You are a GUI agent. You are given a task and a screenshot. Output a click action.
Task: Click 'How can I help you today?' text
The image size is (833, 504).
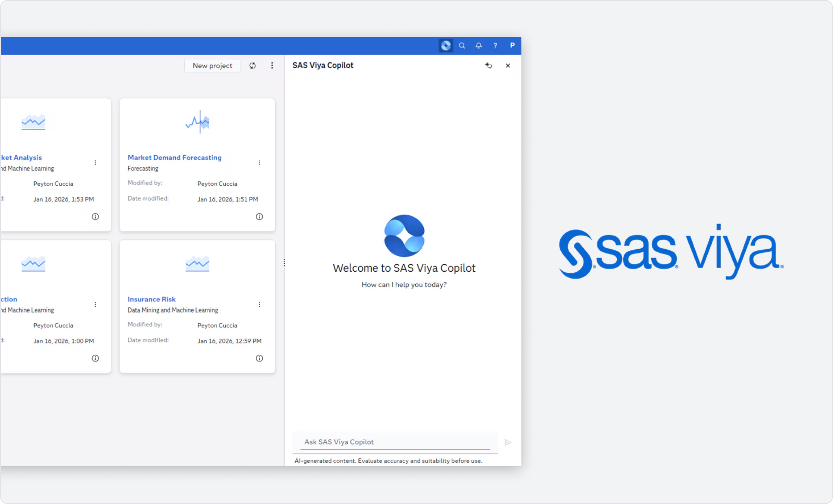pos(404,285)
